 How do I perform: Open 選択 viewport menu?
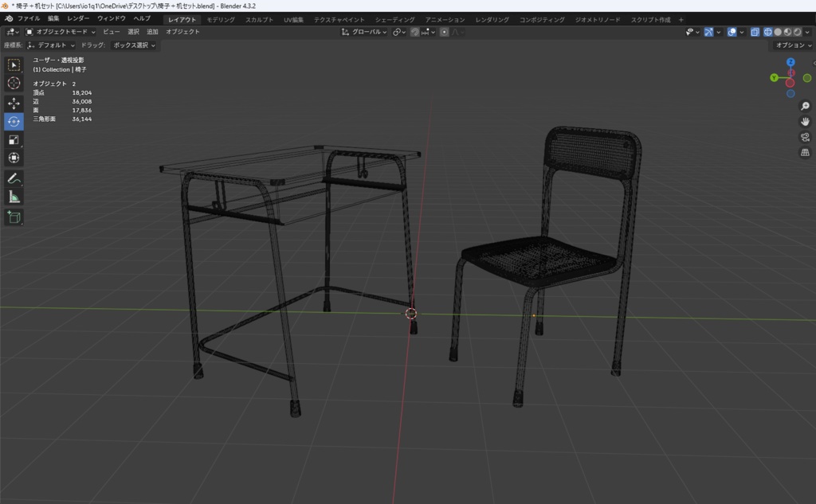(133, 32)
